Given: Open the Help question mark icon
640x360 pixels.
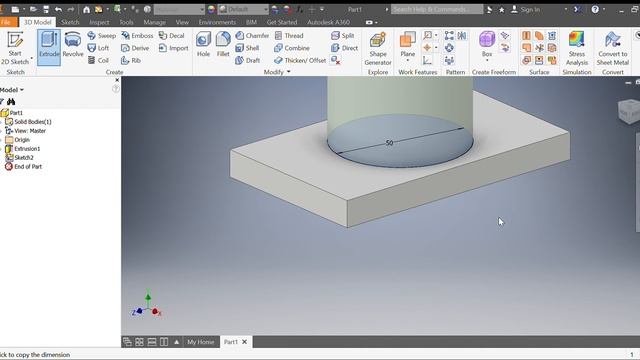Looking at the screenshot, I should pos(595,9).
